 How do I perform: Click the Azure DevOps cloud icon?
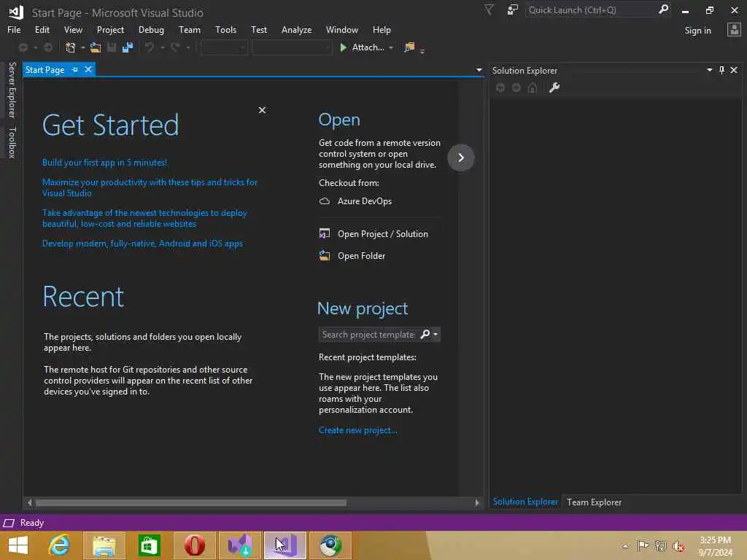pos(325,201)
